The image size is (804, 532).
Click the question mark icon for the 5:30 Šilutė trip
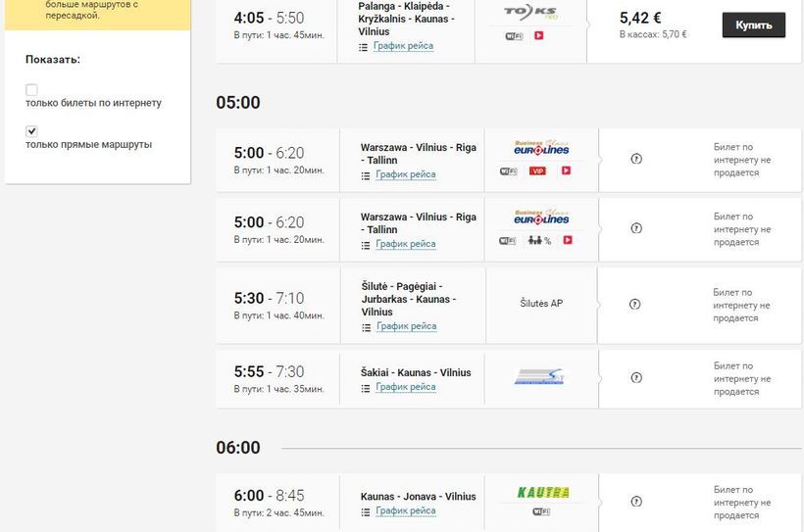click(635, 304)
